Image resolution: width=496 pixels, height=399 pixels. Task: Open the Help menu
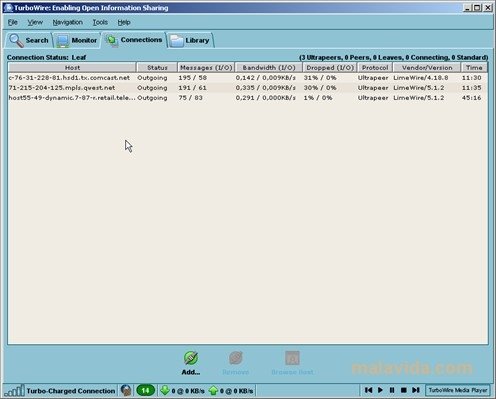[x=124, y=22]
